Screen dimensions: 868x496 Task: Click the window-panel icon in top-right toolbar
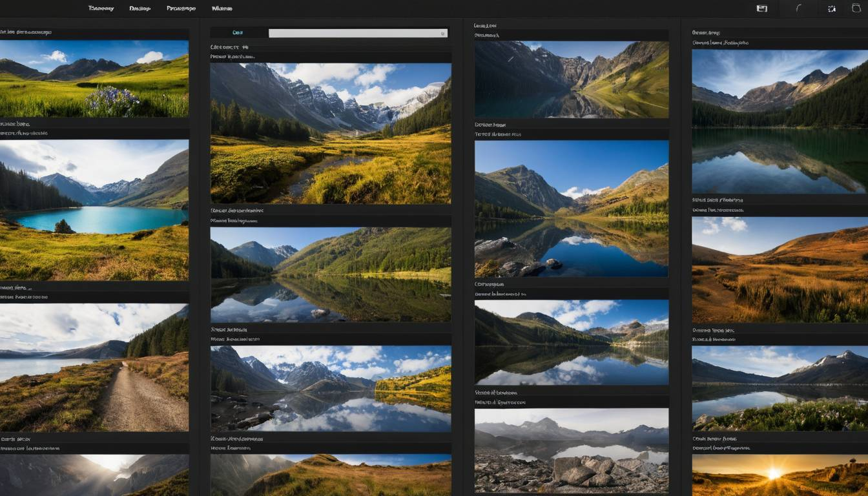click(762, 8)
